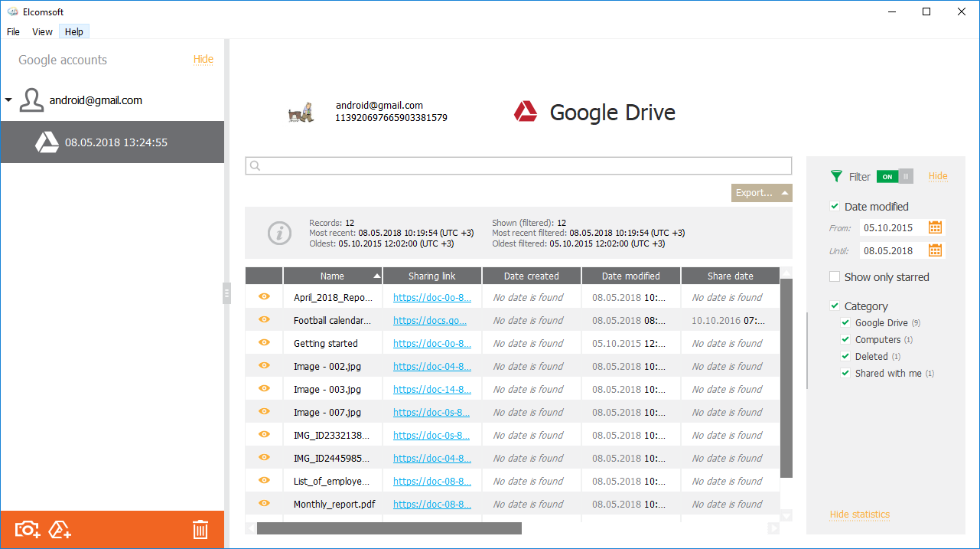The height and width of the screenshot is (549, 980).
Task: Click the Hide statistics link
Action: [859, 515]
